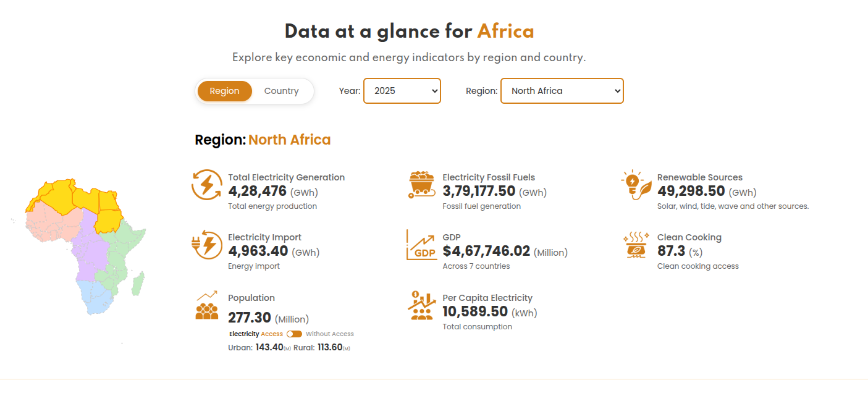
Task: Toggle the Electricity Access switch
Action: pos(294,334)
